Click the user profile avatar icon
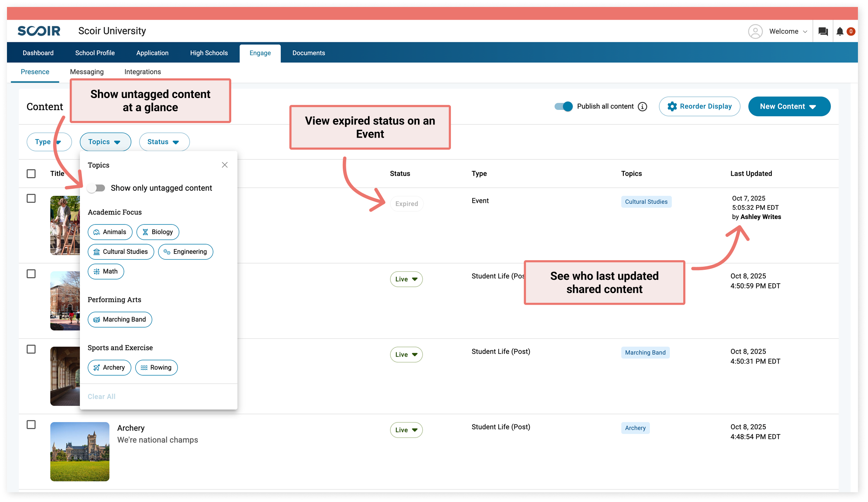 (x=755, y=31)
